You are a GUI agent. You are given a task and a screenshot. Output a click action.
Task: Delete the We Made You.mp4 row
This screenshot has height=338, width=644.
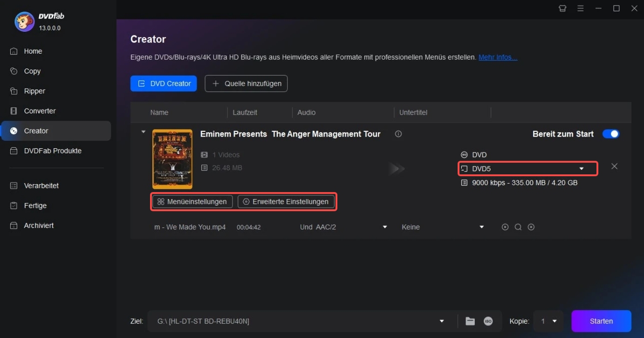coord(531,227)
